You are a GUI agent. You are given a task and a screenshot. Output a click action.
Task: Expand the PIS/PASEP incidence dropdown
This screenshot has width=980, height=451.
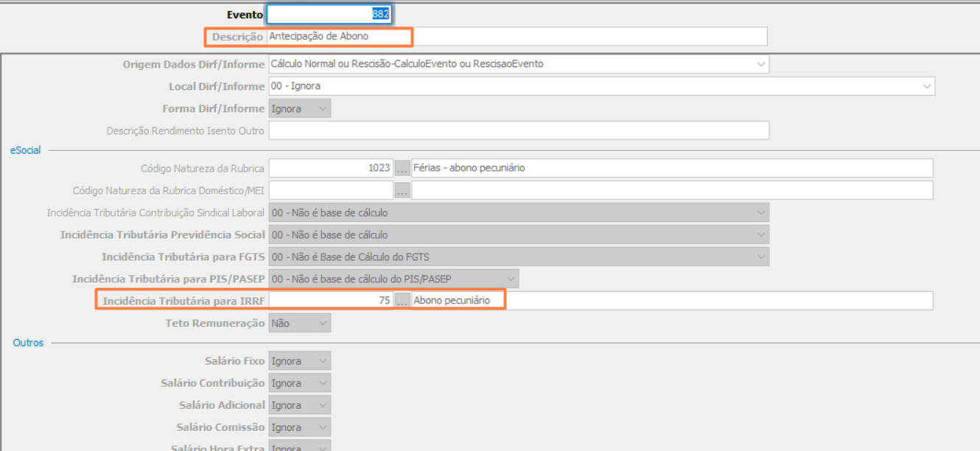click(x=511, y=279)
